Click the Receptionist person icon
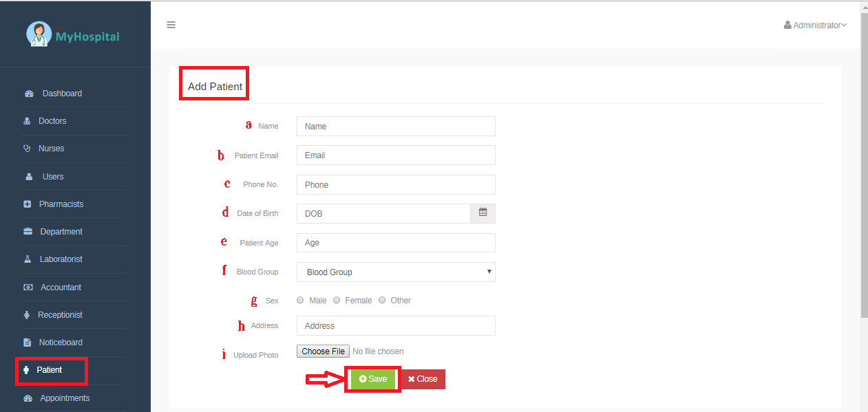 (27, 315)
